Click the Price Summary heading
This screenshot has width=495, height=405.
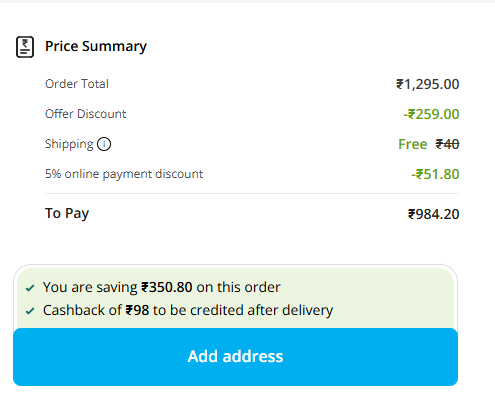[96, 46]
